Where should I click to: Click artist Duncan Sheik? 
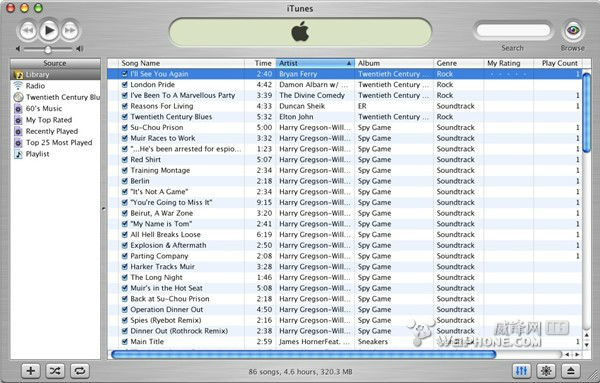click(302, 106)
